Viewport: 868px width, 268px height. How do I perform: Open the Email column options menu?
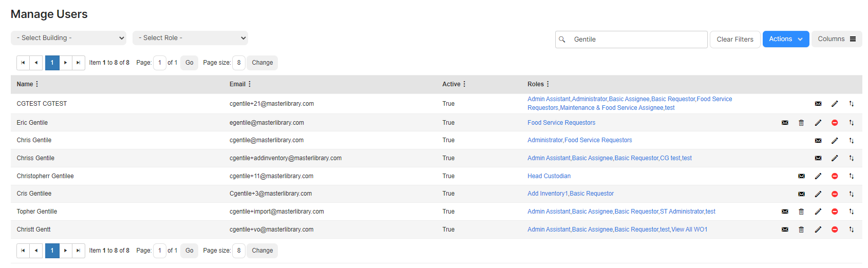250,84
